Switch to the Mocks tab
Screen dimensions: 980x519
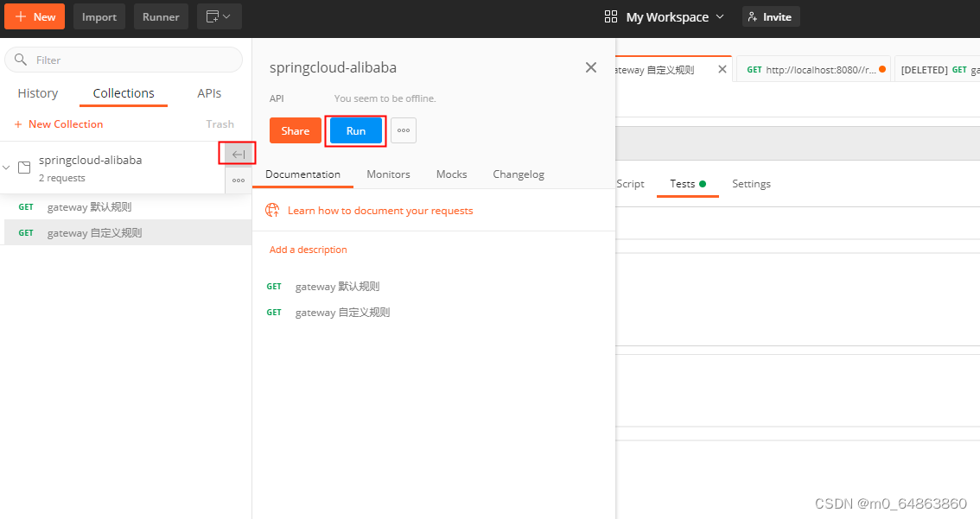point(451,174)
